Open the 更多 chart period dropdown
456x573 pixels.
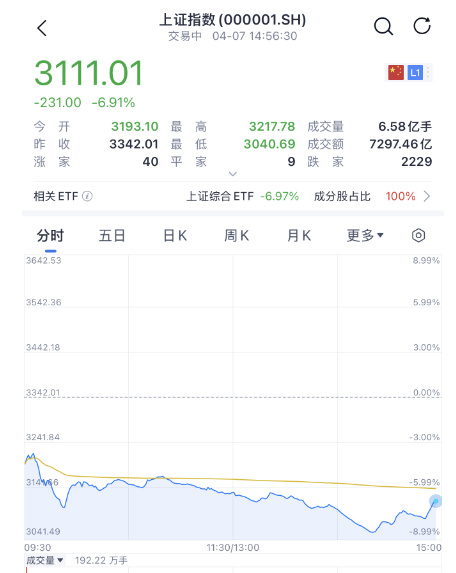coord(365,235)
